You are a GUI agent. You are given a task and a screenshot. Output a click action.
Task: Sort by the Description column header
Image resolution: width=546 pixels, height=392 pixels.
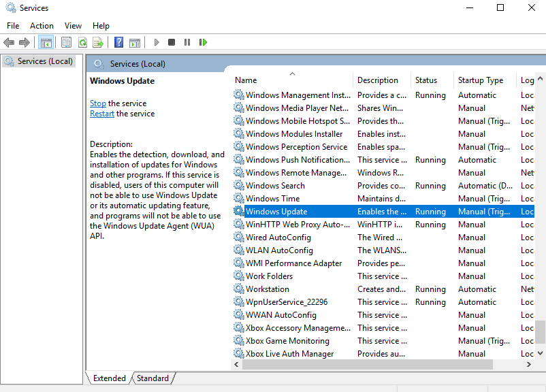tap(382, 80)
